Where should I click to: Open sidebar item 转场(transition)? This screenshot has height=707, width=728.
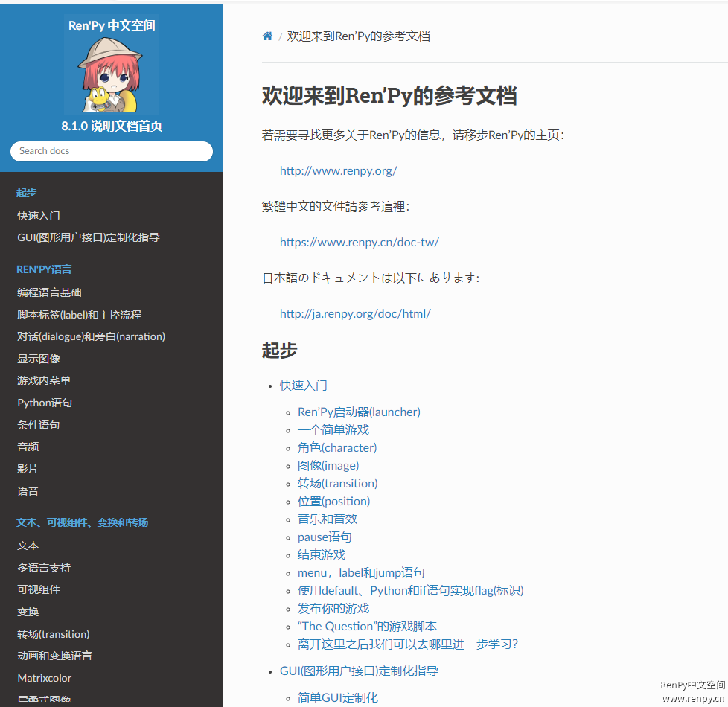[x=54, y=634]
